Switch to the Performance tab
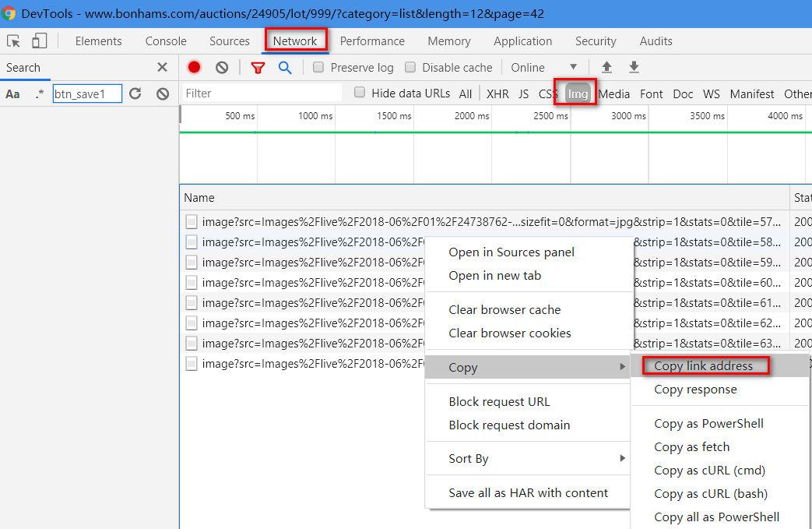The width and height of the screenshot is (812, 529). tap(372, 41)
